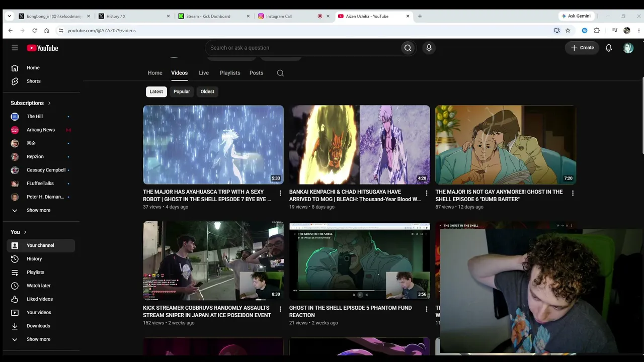Open a new browser tab
The height and width of the screenshot is (362, 644).
click(420, 16)
